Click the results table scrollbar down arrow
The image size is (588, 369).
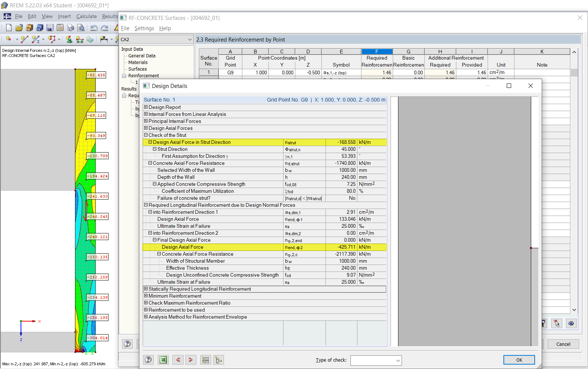tap(574, 310)
